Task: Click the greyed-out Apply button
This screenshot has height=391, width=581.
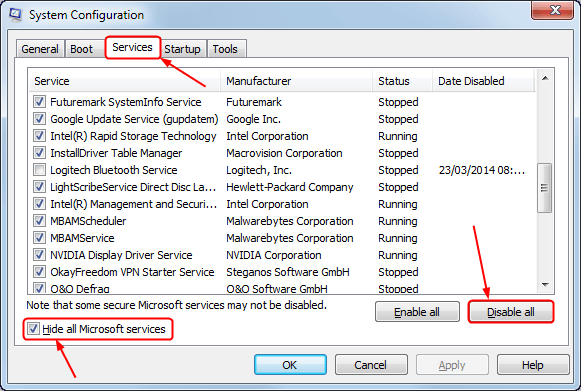Action: pyautogui.click(x=452, y=365)
